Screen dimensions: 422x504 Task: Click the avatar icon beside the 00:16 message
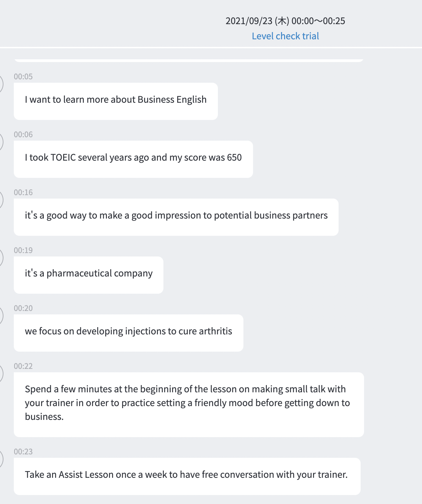click(1, 200)
